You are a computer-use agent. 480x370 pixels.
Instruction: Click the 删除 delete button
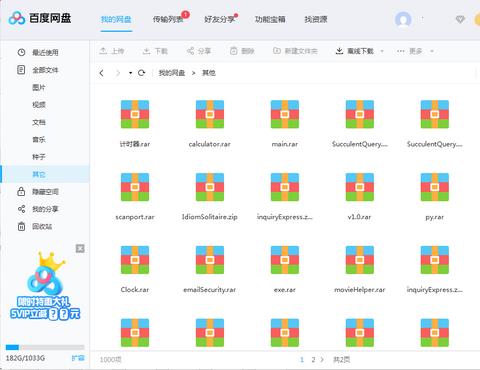242,51
